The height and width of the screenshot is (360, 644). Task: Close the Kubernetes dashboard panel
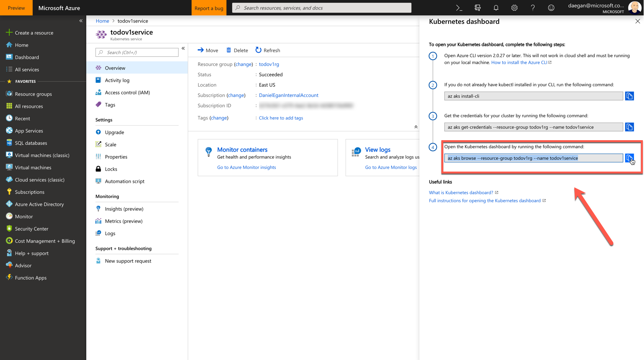click(x=637, y=21)
